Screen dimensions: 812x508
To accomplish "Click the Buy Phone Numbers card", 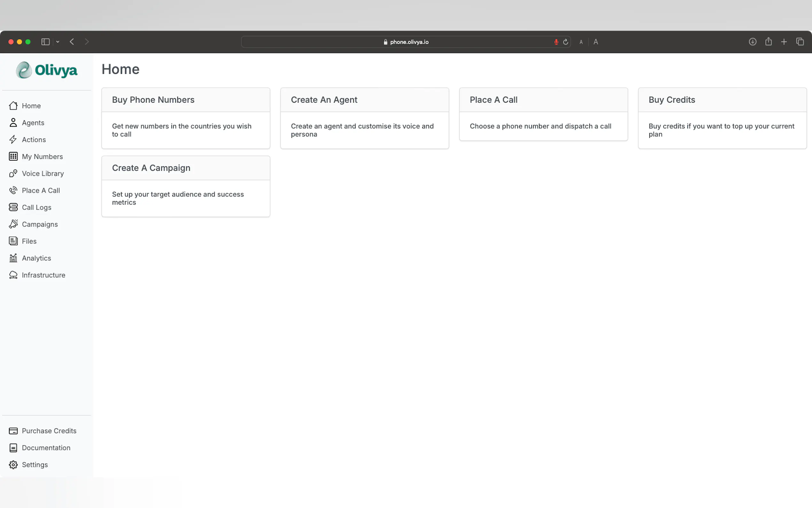I will pyautogui.click(x=186, y=118).
